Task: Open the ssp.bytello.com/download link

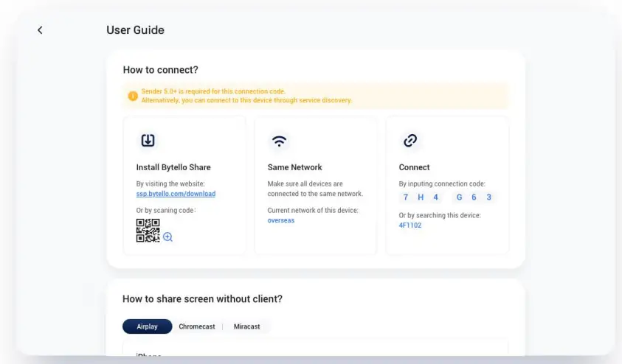Action: click(x=176, y=194)
